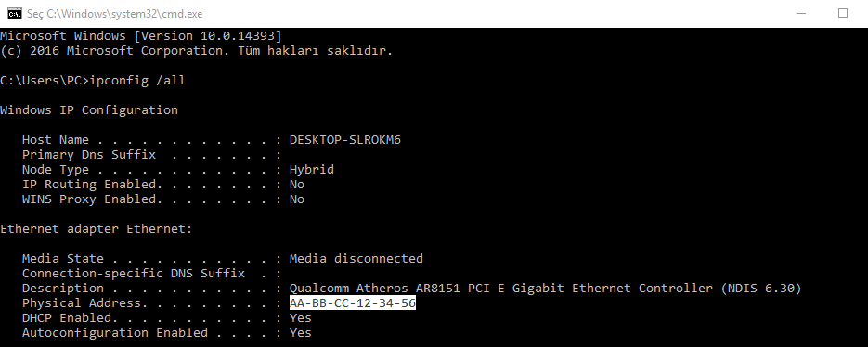Click the Windows IP Configuration heading
The image size is (868, 347).
(89, 110)
